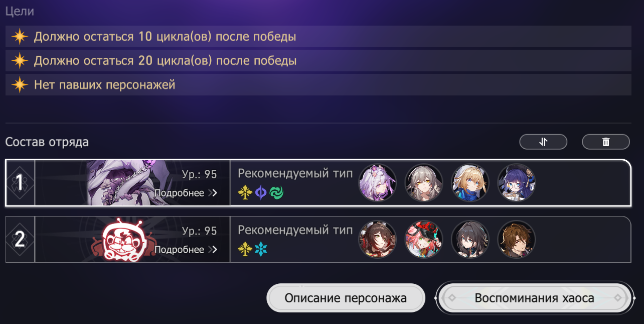
Task: Click the swap teams arrows button
Action: point(543,142)
